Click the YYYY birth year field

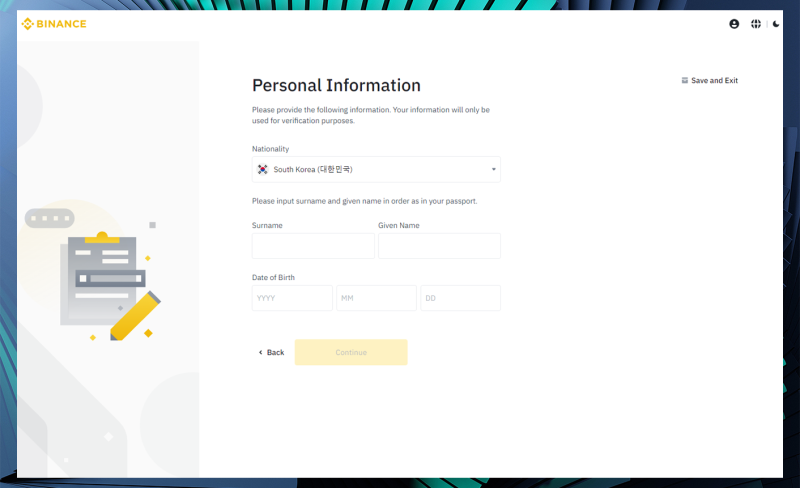292,298
